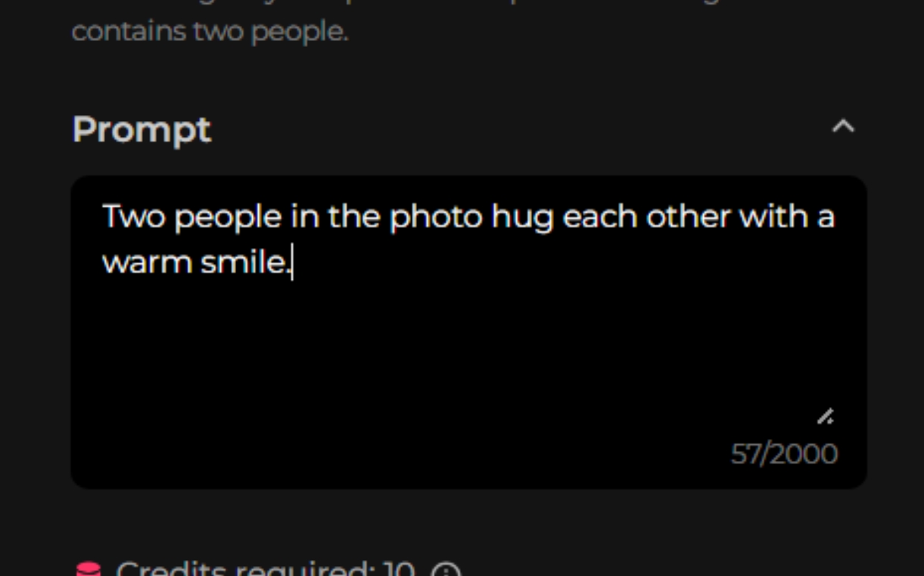
Task: Click the 57/2000 character counter
Action: pyautogui.click(x=784, y=454)
